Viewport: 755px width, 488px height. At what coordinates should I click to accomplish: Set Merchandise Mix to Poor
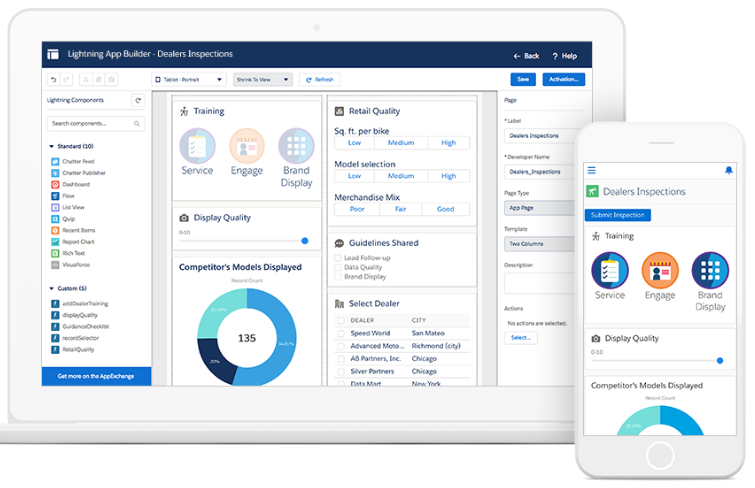357,210
